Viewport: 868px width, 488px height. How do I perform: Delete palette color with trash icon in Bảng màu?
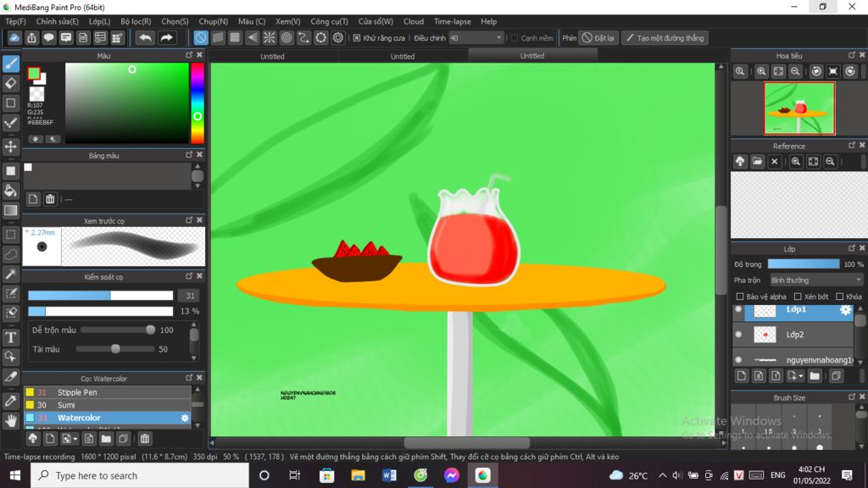pyautogui.click(x=50, y=199)
